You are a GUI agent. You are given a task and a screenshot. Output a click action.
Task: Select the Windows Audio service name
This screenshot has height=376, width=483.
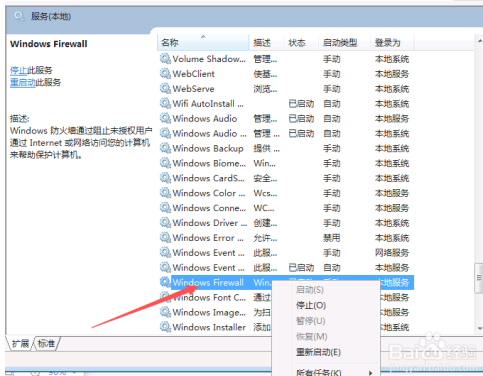pyautogui.click(x=205, y=118)
